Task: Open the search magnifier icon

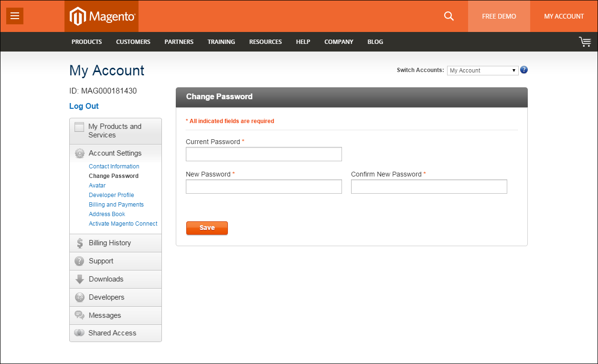Action: [448, 16]
